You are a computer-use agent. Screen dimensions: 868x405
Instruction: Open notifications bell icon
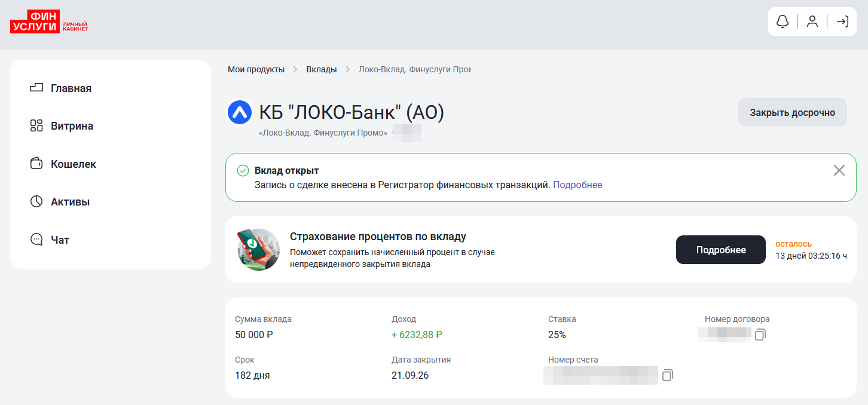point(782,22)
